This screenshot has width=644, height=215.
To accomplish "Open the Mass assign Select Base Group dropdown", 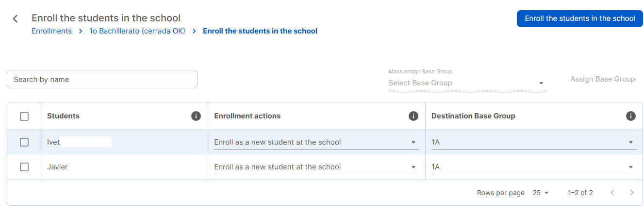I will tap(467, 83).
